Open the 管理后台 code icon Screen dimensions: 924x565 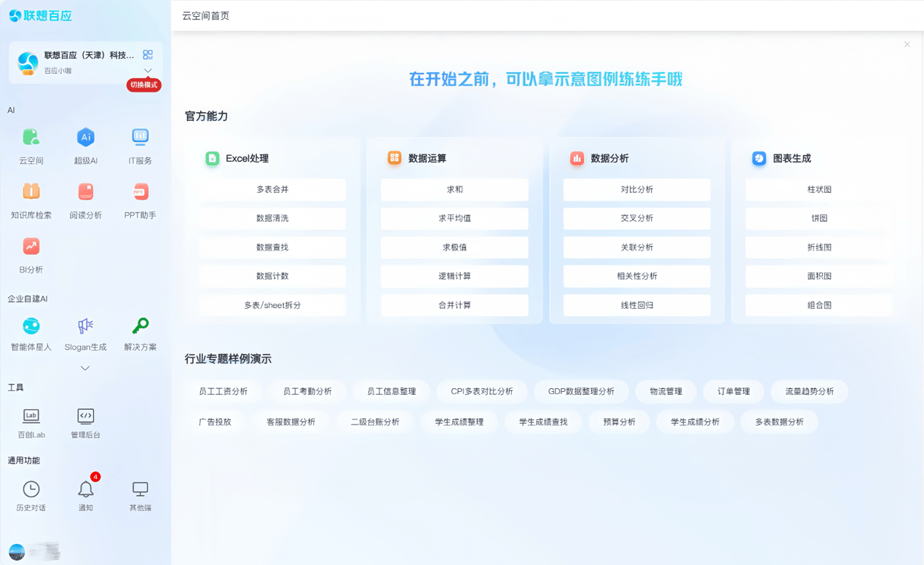(85, 417)
